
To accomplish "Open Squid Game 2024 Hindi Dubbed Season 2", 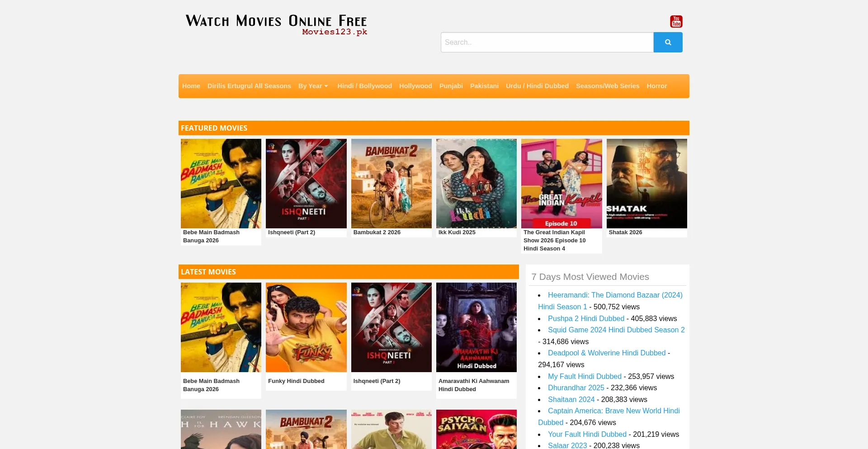I will tap(616, 330).
